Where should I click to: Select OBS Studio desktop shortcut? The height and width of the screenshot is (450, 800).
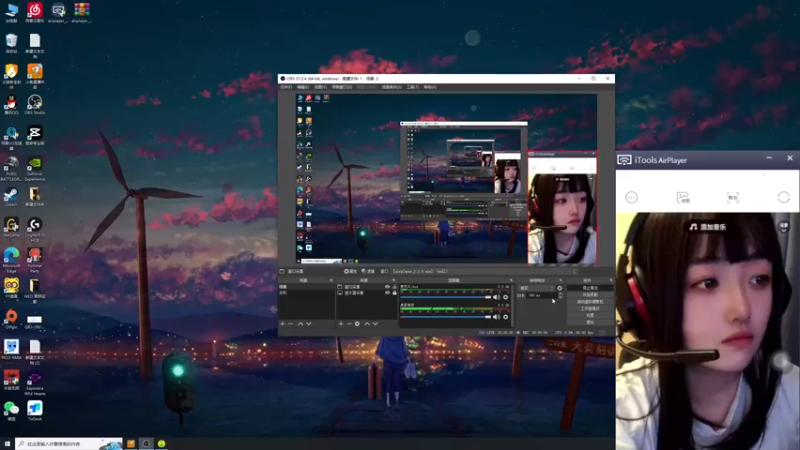35,105
